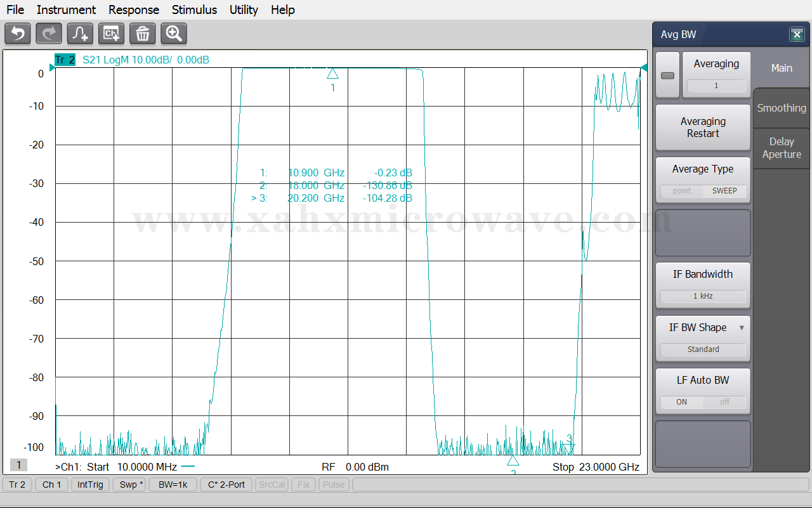Toggle Average Type between point and sweep
This screenshot has height=508, width=812.
click(703, 191)
